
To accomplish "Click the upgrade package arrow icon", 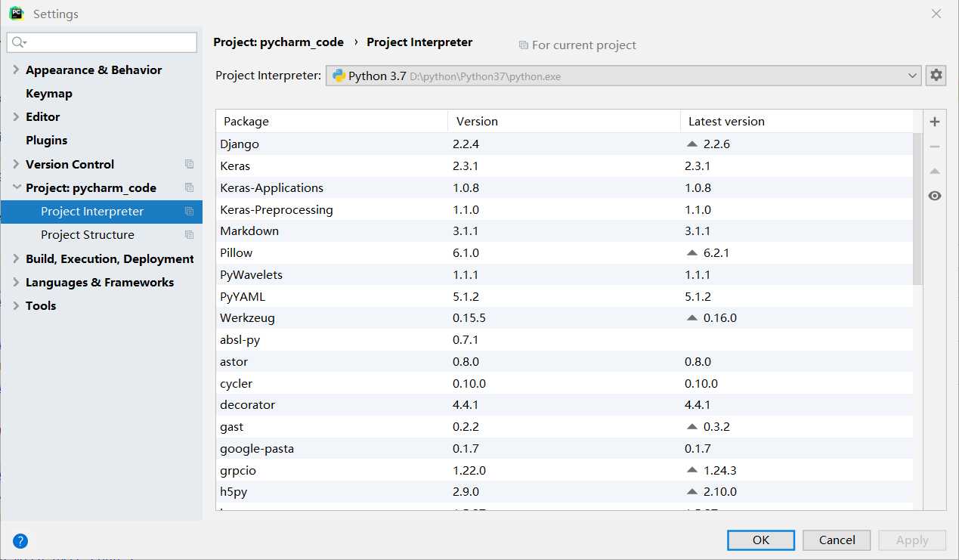I will 935,172.
